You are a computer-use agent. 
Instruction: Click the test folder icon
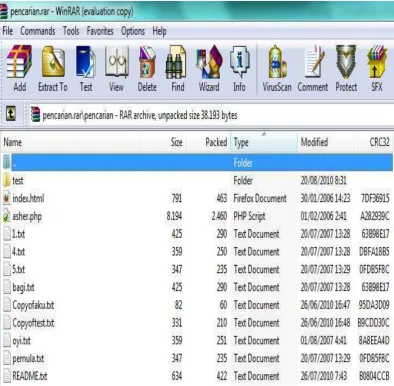pyautogui.click(x=7, y=180)
